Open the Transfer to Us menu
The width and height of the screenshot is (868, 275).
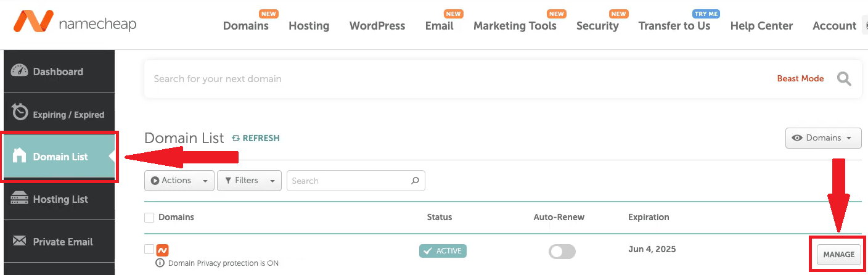674,26
